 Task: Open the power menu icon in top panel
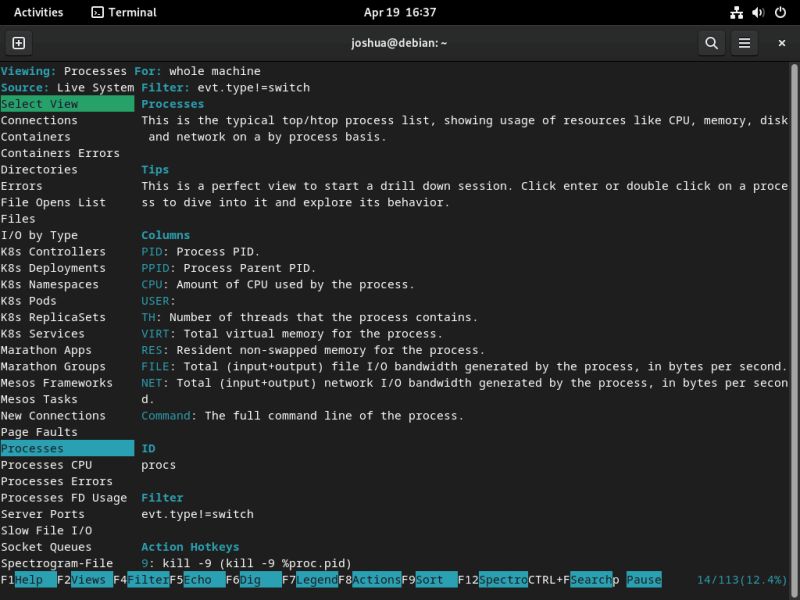[778, 12]
